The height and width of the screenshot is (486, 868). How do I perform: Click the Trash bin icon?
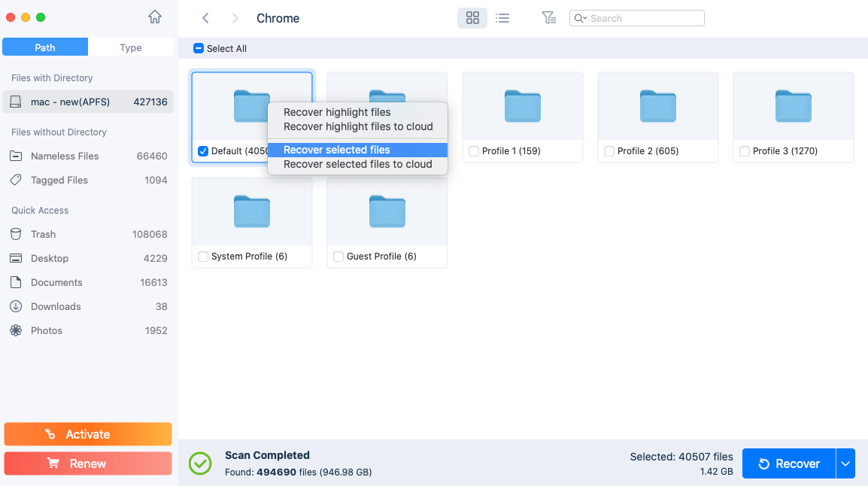16,234
